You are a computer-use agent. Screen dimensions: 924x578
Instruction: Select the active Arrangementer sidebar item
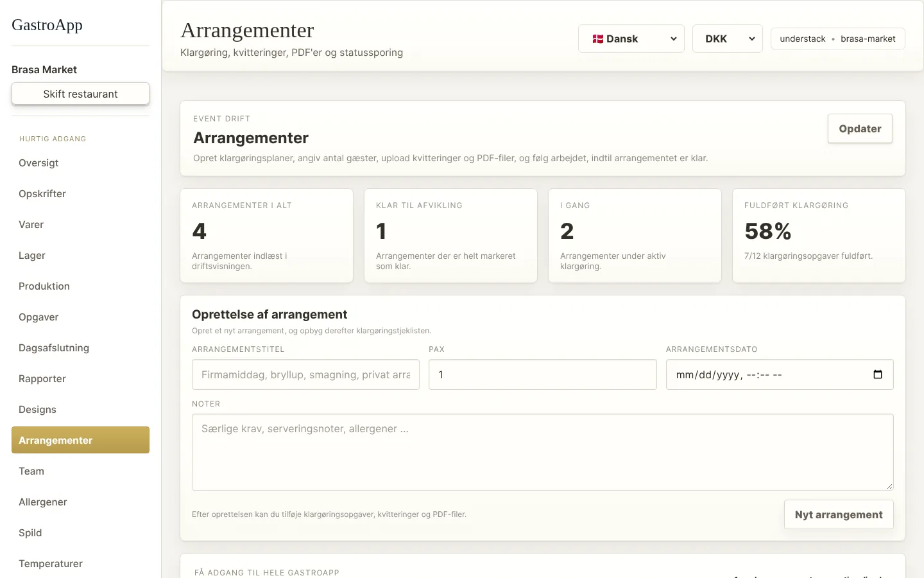(80, 440)
